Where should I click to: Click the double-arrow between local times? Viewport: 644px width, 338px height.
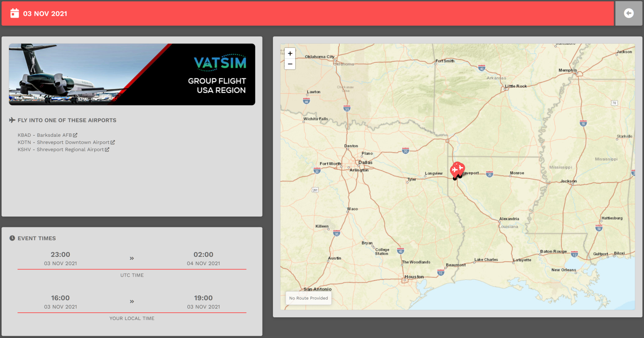tap(132, 302)
